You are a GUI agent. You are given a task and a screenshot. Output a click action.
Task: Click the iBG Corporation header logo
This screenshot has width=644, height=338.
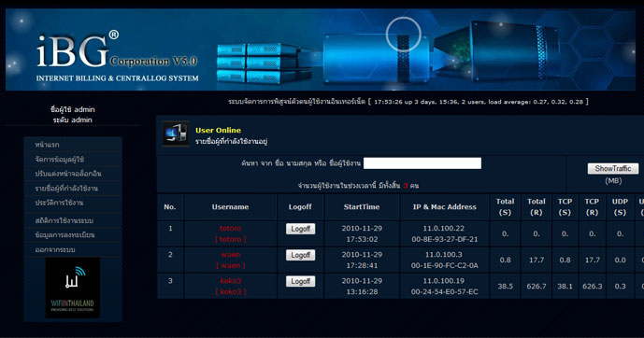coord(117,56)
